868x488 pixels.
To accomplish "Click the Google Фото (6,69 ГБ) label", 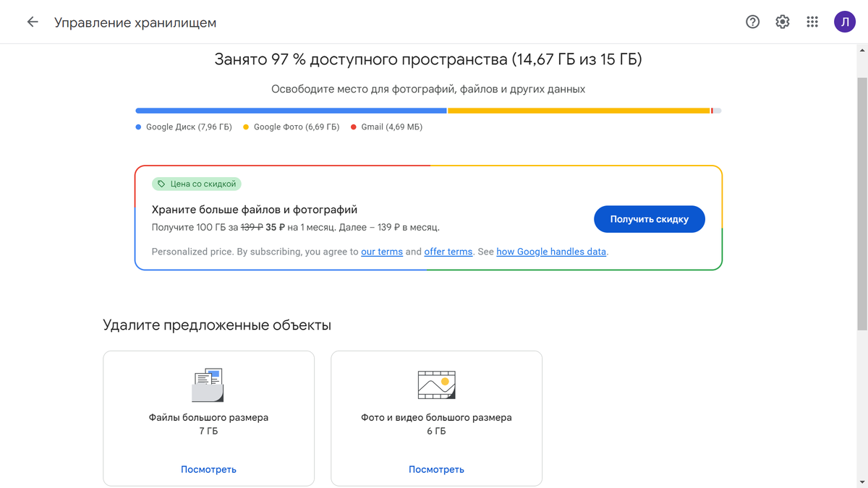I will pos(297,127).
